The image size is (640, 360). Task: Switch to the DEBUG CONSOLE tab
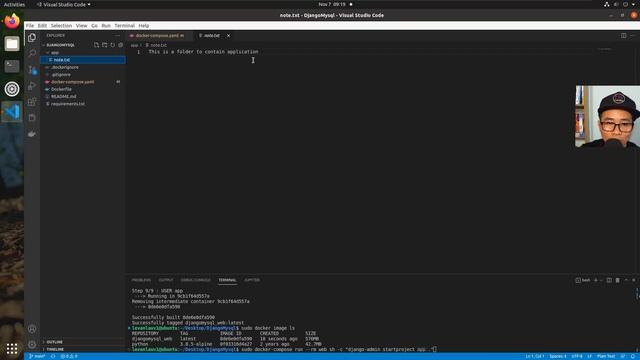click(x=196, y=280)
